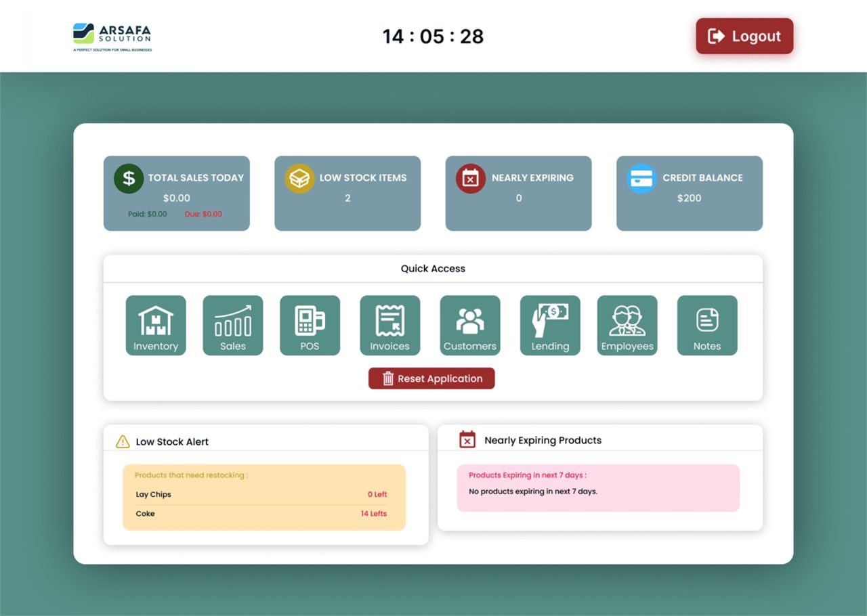Click the Coke low stock row
Screen dimensions: 867x616
click(261, 514)
